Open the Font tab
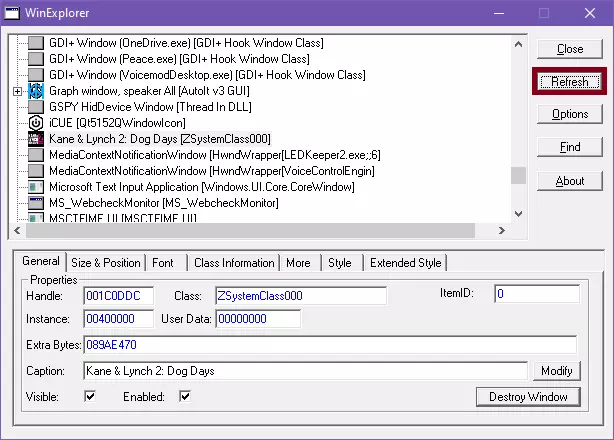The image size is (614, 440). point(163,263)
